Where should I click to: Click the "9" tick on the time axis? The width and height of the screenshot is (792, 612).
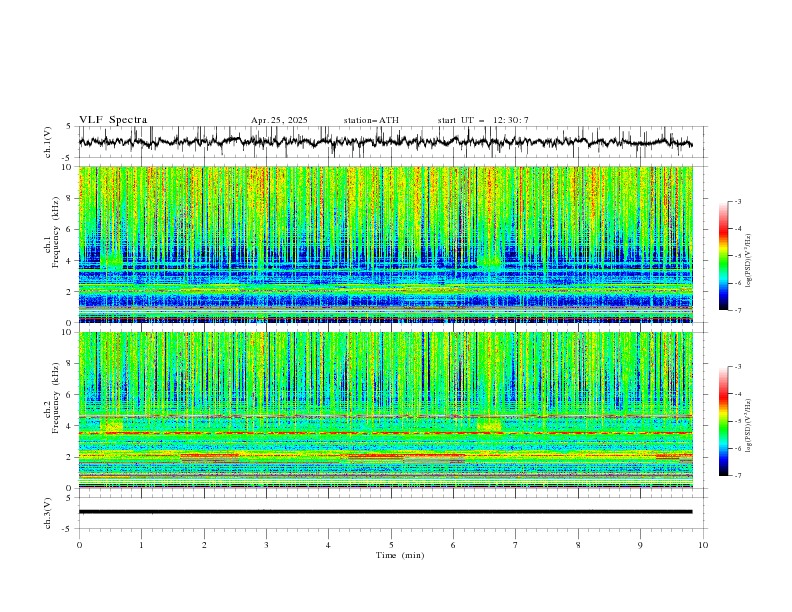640,545
